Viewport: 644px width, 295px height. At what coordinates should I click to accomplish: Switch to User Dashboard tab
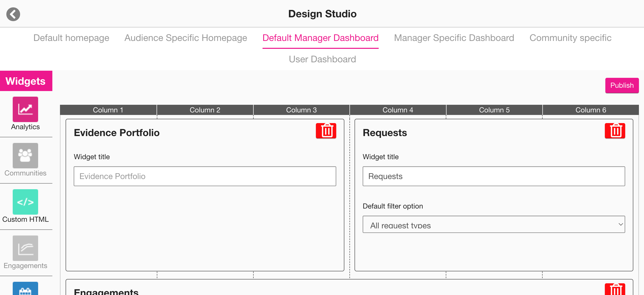pyautogui.click(x=322, y=59)
